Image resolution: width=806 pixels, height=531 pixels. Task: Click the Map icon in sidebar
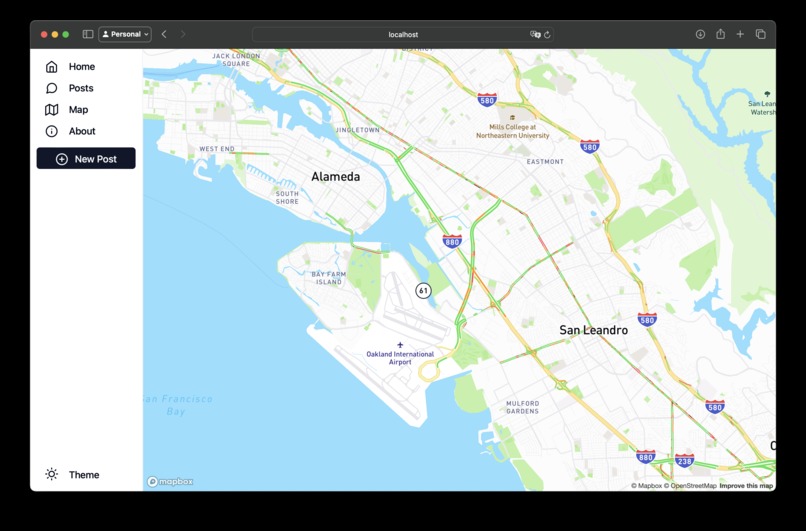click(51, 109)
